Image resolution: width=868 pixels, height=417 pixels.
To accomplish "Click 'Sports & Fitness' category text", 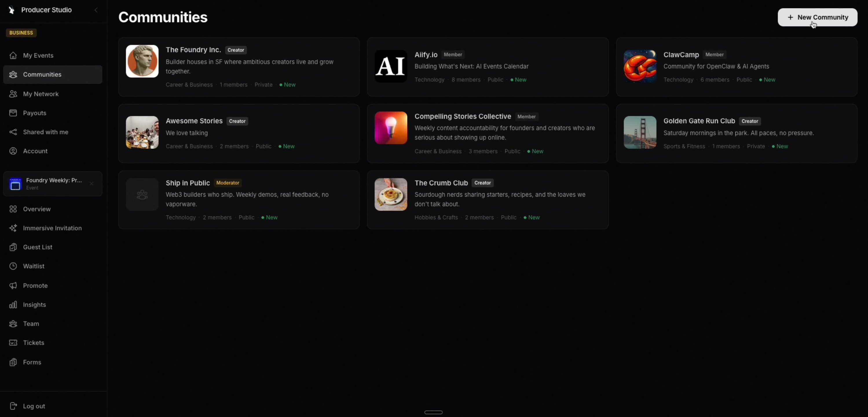I will click(x=684, y=146).
